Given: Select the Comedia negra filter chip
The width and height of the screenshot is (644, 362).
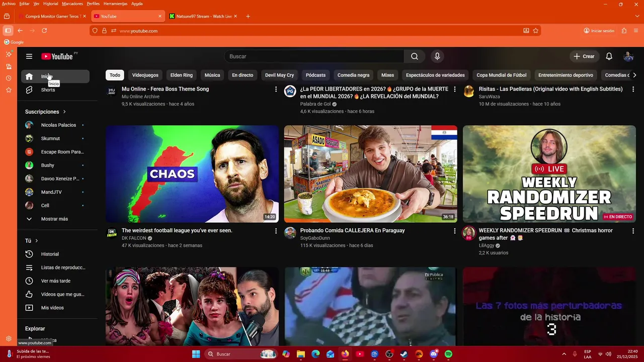Looking at the screenshot, I should point(353,75).
